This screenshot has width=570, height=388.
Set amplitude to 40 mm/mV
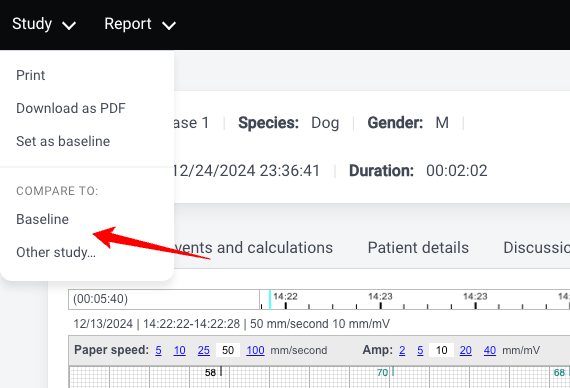490,350
